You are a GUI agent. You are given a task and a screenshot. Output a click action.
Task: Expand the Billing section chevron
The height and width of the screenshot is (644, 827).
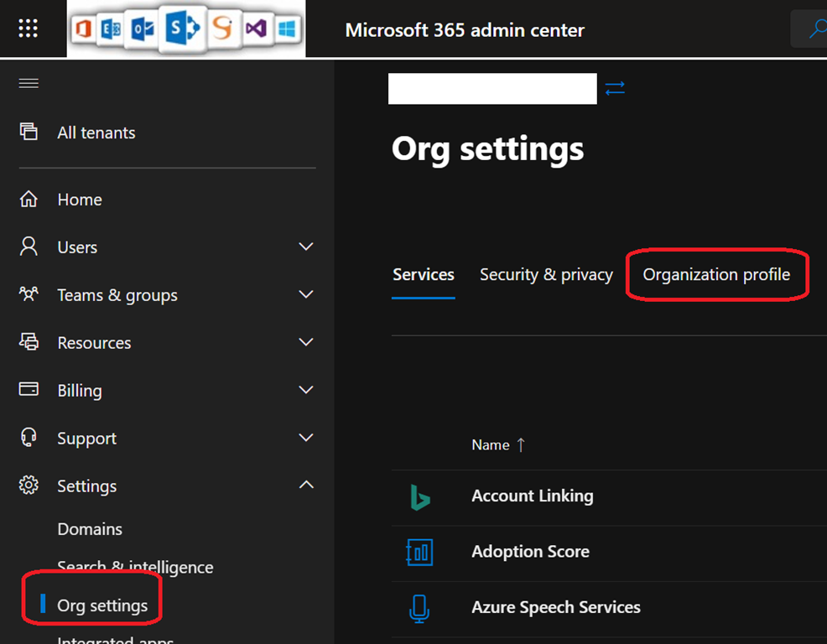point(306,391)
